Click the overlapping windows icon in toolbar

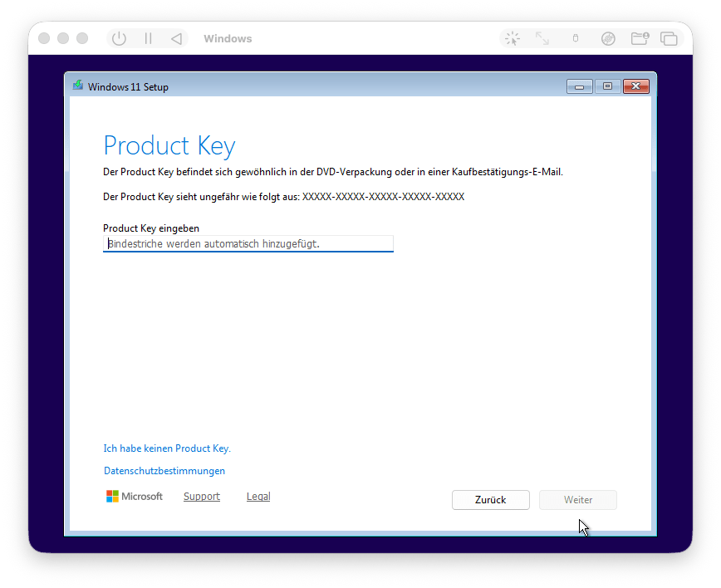669,38
